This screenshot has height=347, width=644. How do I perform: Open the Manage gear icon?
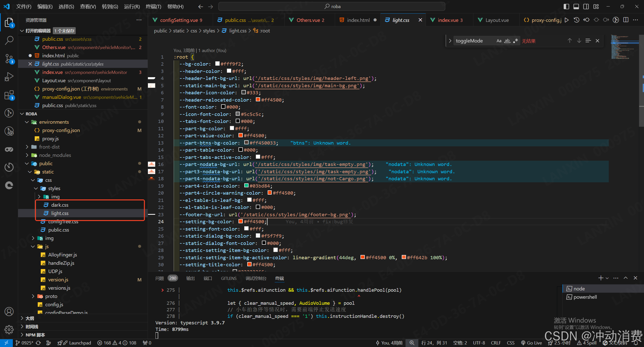pos(9,329)
